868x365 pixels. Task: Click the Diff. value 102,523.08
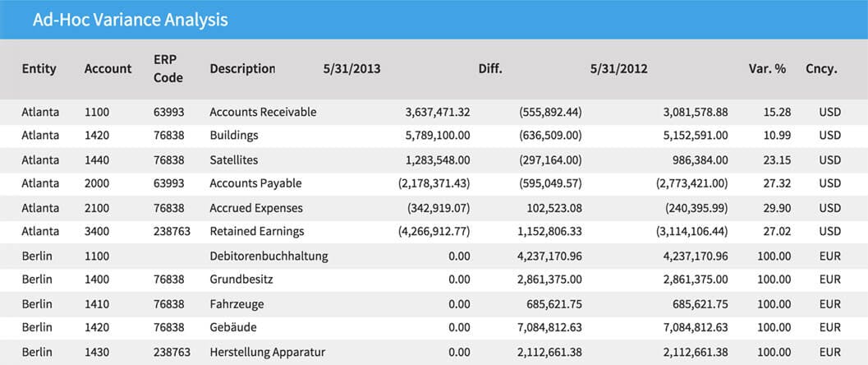[553, 208]
